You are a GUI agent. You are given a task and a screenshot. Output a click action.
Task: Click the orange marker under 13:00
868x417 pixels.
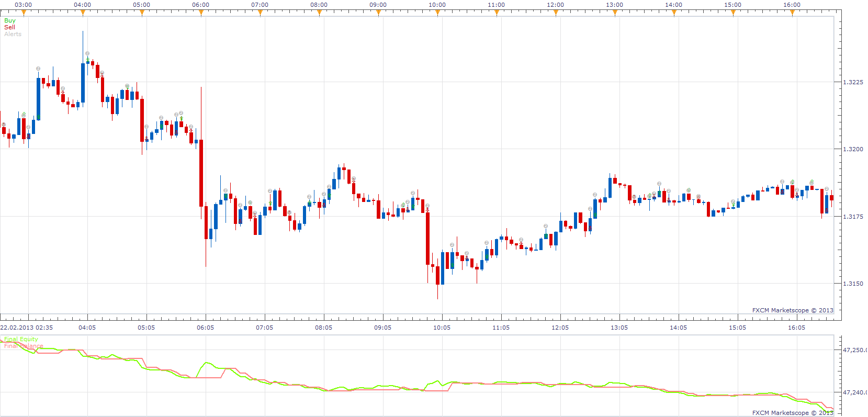tap(615, 13)
